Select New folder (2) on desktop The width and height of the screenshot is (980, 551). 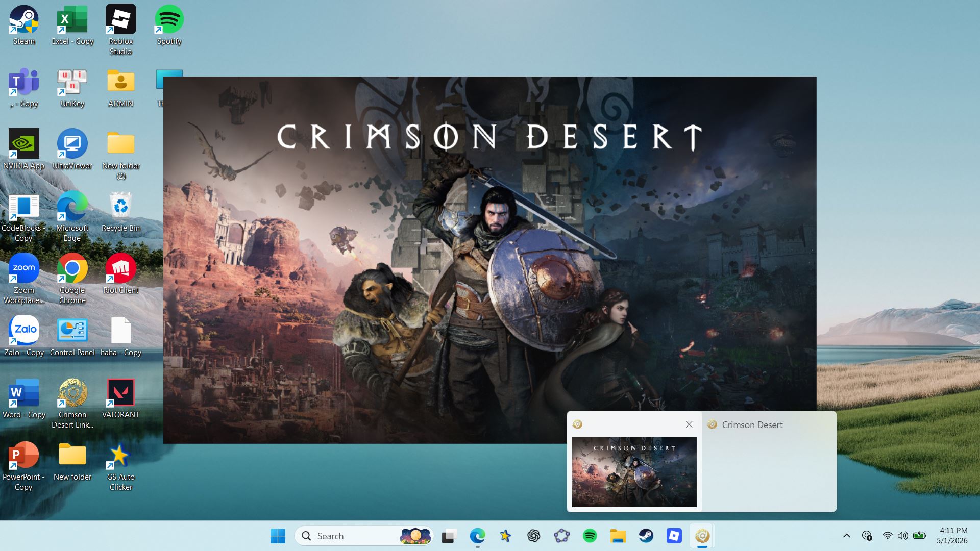121,155
